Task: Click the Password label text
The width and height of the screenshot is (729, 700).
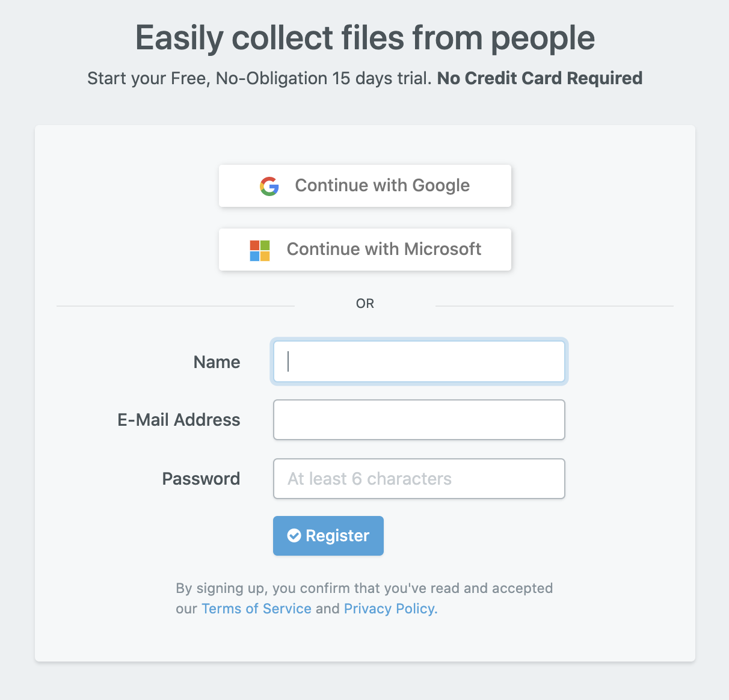Action: point(201,479)
